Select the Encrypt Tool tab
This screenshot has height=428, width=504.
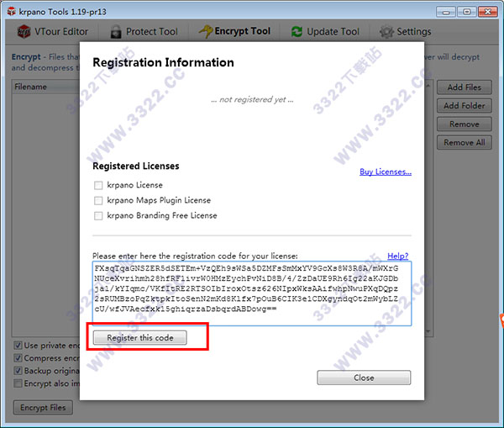pyautogui.click(x=234, y=31)
